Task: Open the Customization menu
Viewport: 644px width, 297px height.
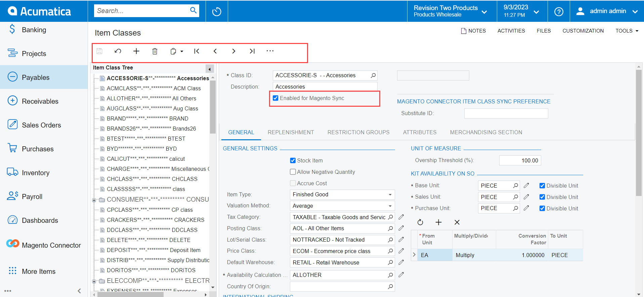Action: tap(583, 31)
